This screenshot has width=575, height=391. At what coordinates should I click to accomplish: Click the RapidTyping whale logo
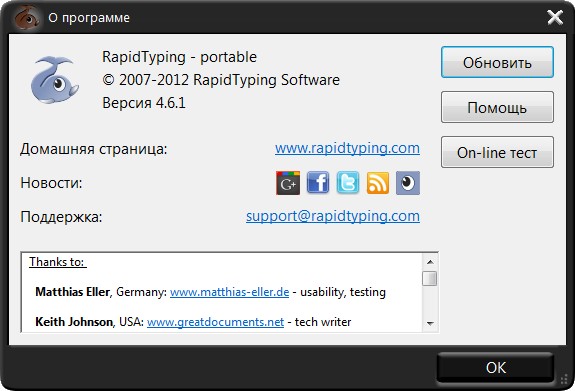(55, 80)
